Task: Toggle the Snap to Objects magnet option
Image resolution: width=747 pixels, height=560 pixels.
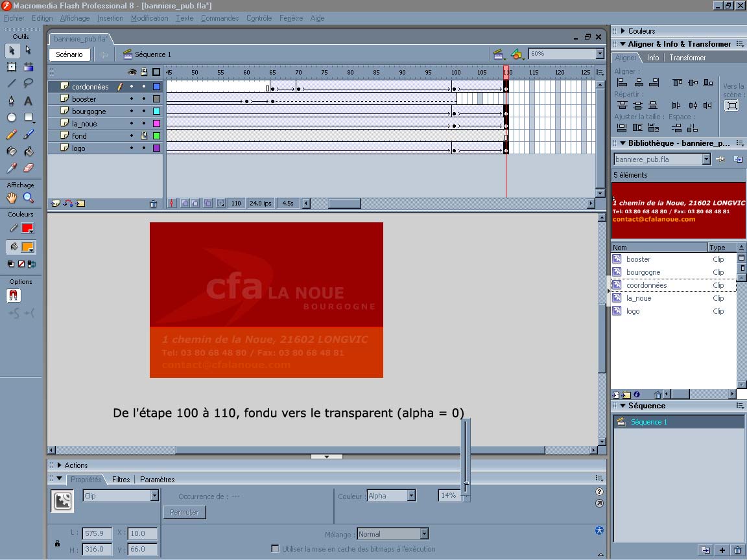Action: [x=14, y=296]
